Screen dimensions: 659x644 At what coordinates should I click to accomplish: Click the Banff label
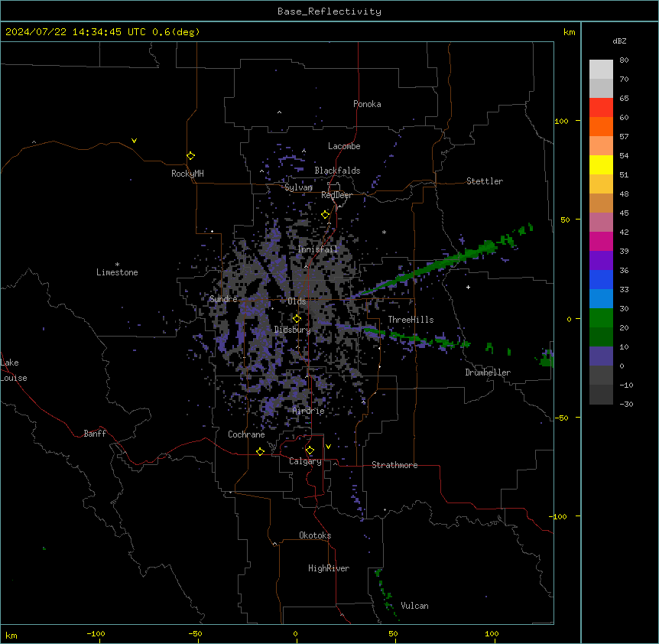(x=95, y=434)
